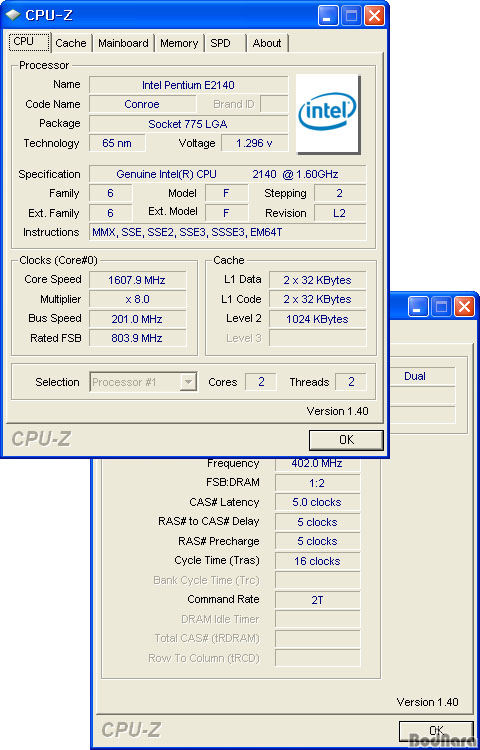Click the empty DRAM Idle Timer field
This screenshot has height=750, width=480.
pos(317,619)
